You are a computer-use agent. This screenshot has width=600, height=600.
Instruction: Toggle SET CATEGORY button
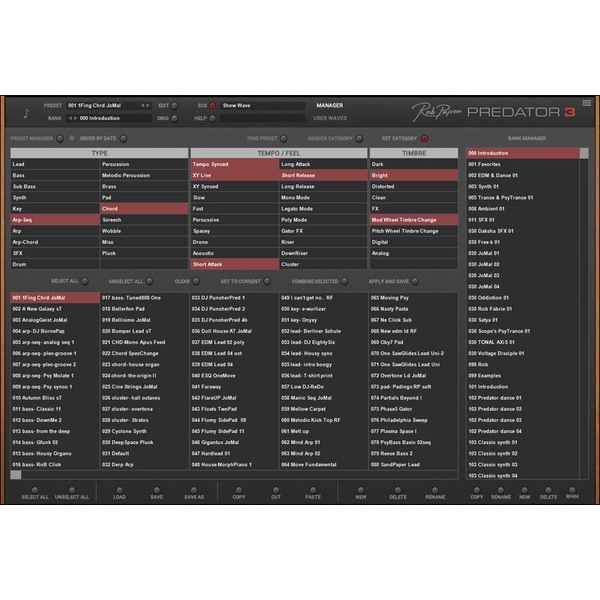424,139
